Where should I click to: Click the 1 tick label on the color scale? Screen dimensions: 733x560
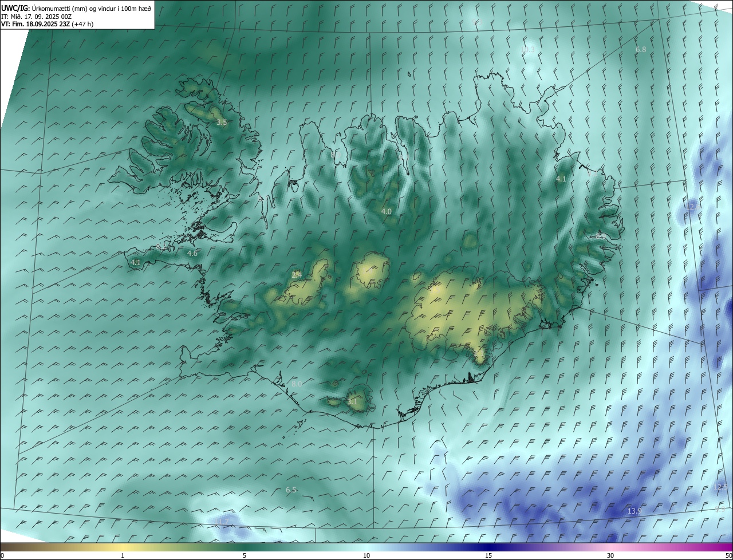tap(123, 555)
